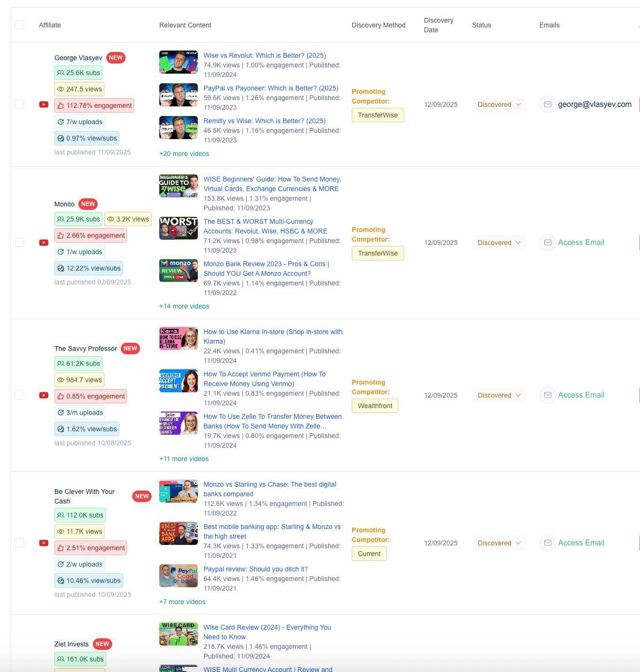Click the Wealthfront competitor tag
The height and width of the screenshot is (672, 640).
375,406
